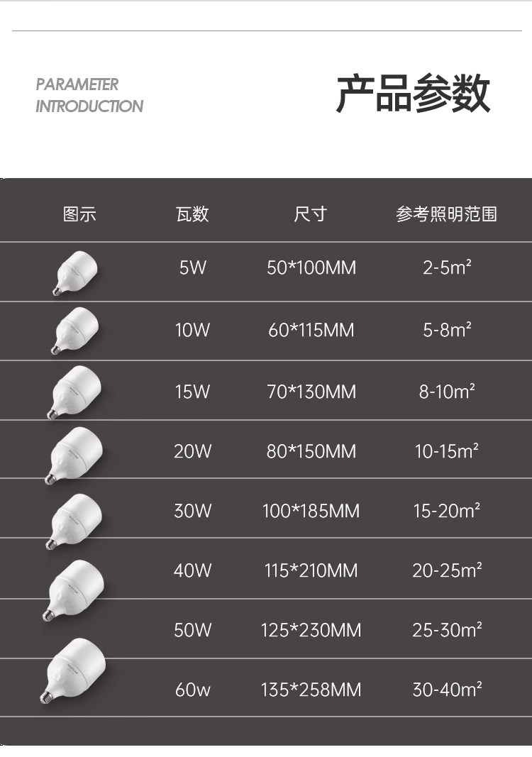Click the 100*185MM size value

click(311, 512)
